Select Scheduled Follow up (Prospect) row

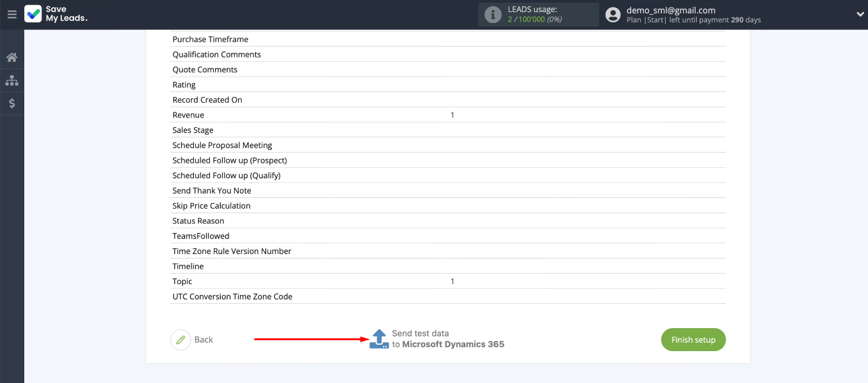[x=447, y=160]
